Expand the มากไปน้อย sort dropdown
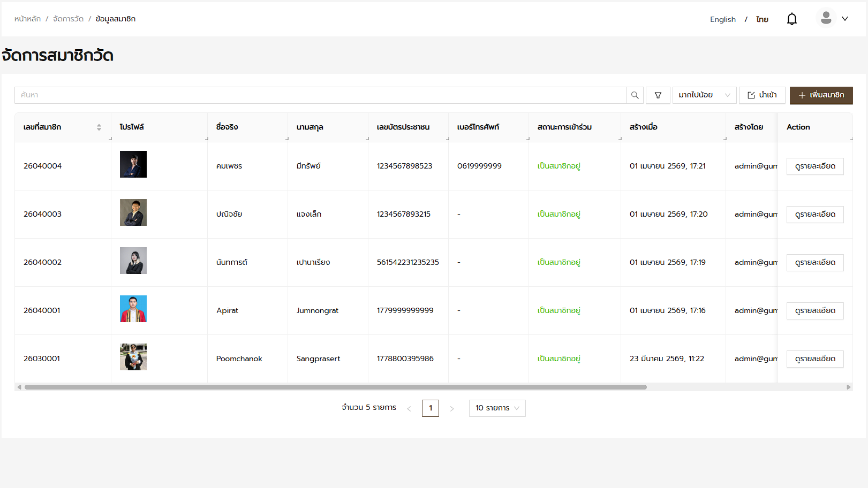This screenshot has width=868, height=488. 704,95
